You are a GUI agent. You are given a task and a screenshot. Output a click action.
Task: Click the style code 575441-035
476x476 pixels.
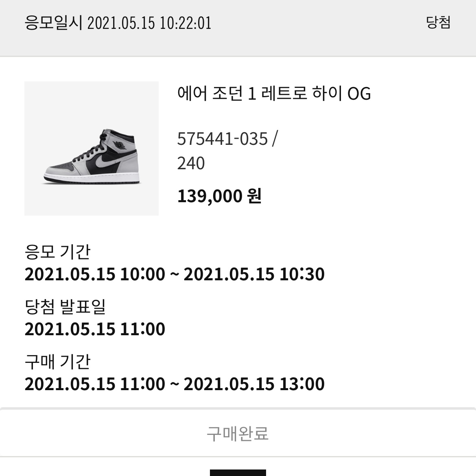(222, 140)
